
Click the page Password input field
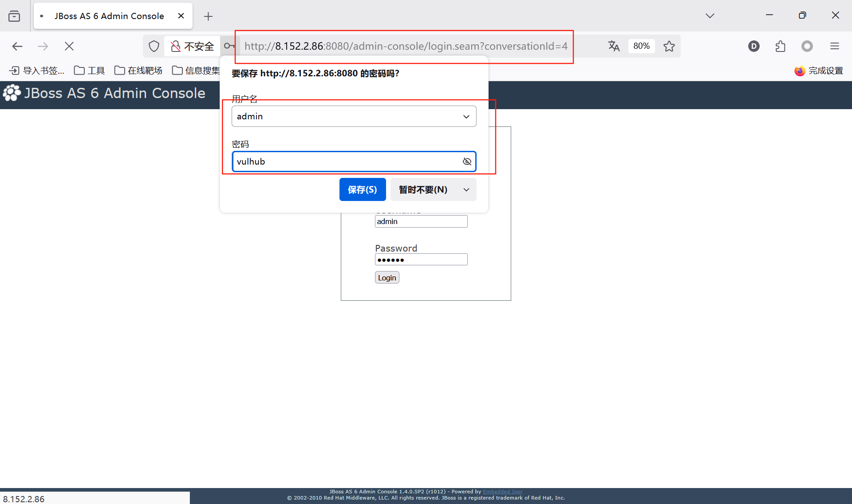pyautogui.click(x=421, y=260)
